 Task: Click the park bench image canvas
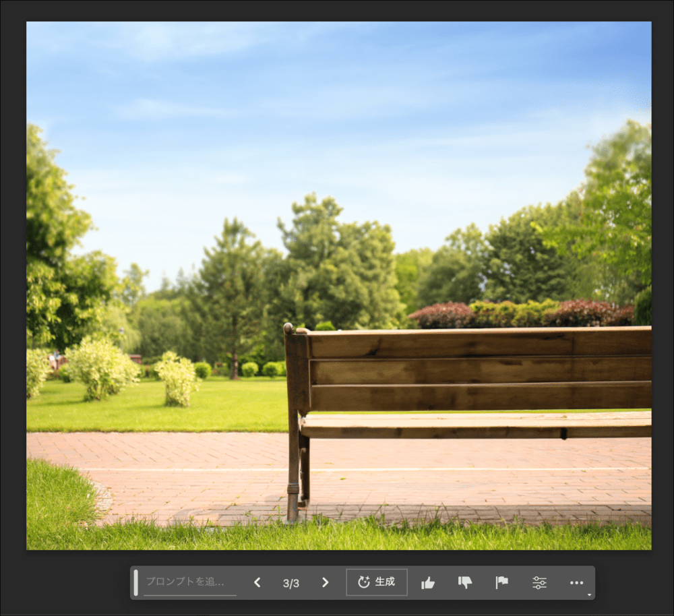(x=339, y=286)
